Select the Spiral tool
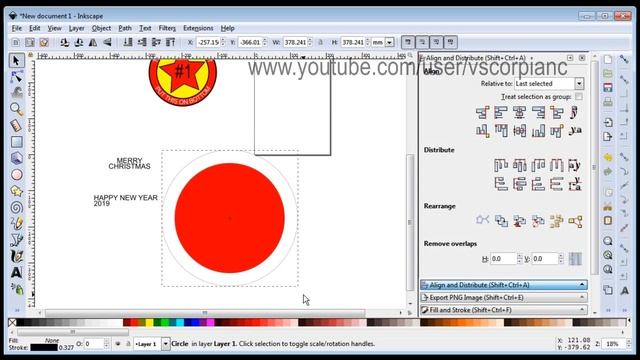The width and height of the screenshot is (640, 360). [x=16, y=207]
